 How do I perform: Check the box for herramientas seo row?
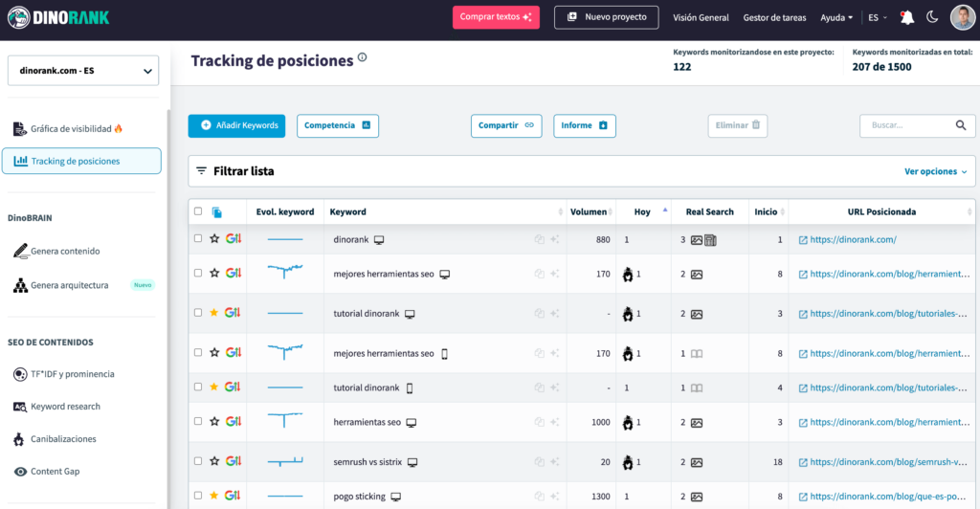[x=198, y=422]
